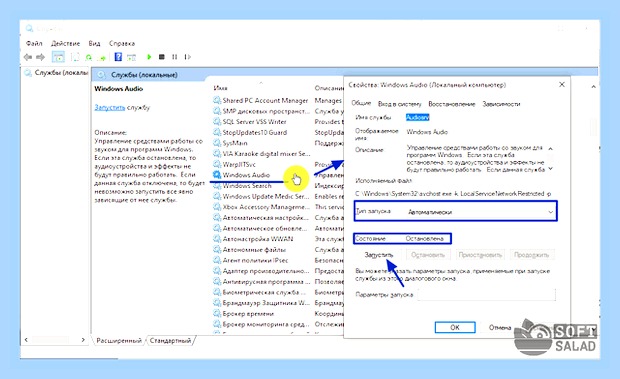Open the Файл menu
620x379 pixels.
click(x=34, y=43)
